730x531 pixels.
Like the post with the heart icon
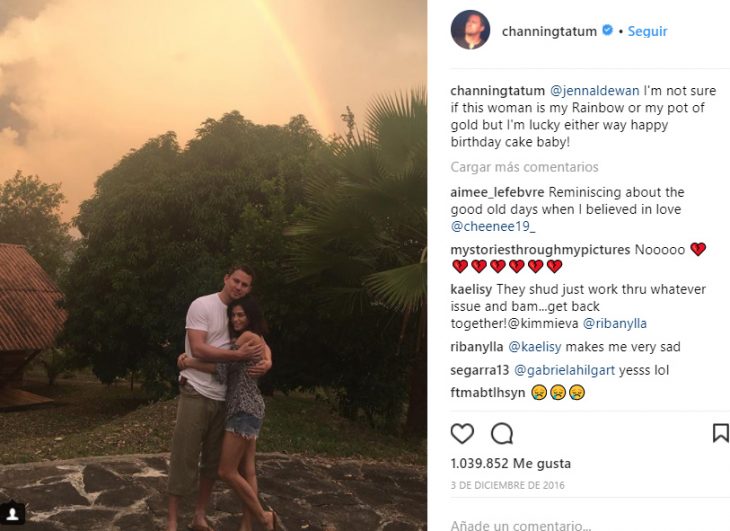462,434
